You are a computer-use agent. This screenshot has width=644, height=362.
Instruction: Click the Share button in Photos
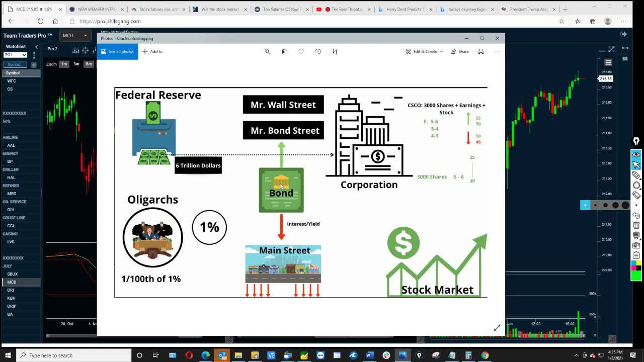[x=460, y=51]
